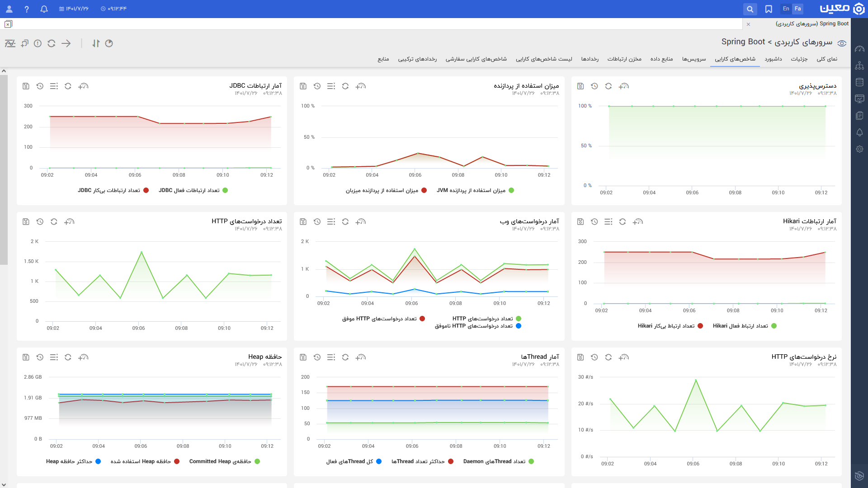Screen dimensions: 868x488
Task: Open the user profile icon in top bar
Action: click(x=9, y=9)
